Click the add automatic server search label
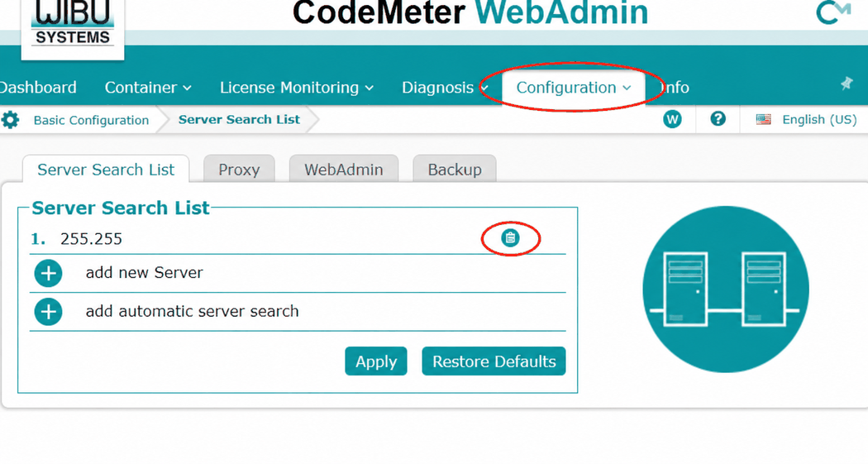Image resolution: width=868 pixels, height=464 pixels. [192, 311]
